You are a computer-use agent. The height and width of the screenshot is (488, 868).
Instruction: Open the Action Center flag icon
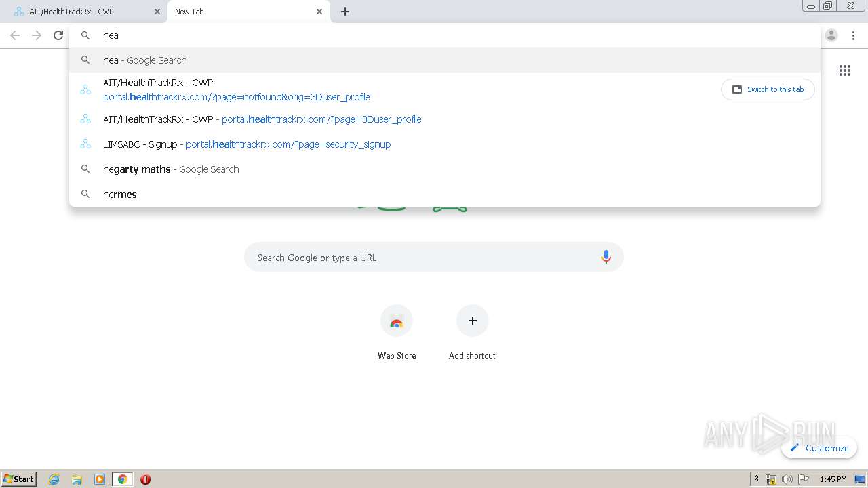[804, 479]
